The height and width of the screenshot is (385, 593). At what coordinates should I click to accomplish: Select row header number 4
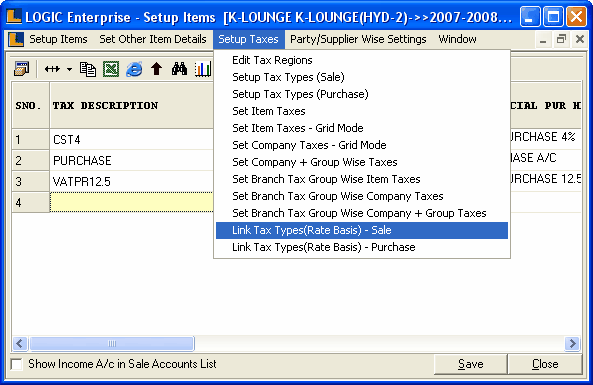(30, 202)
